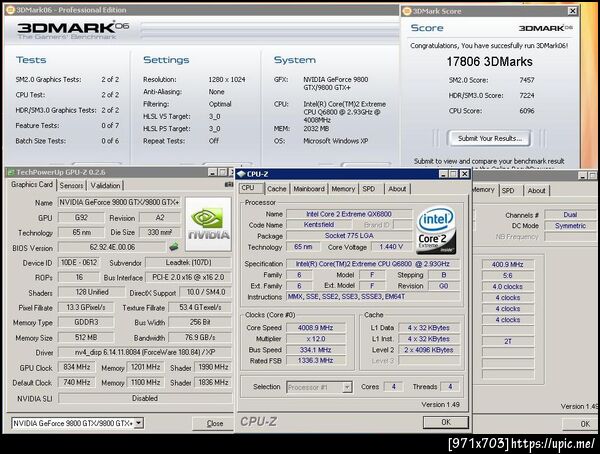The width and height of the screenshot is (600, 454).
Task: Click the BIOS save chip icon in GPU-Z
Action: pyautogui.click(x=174, y=247)
